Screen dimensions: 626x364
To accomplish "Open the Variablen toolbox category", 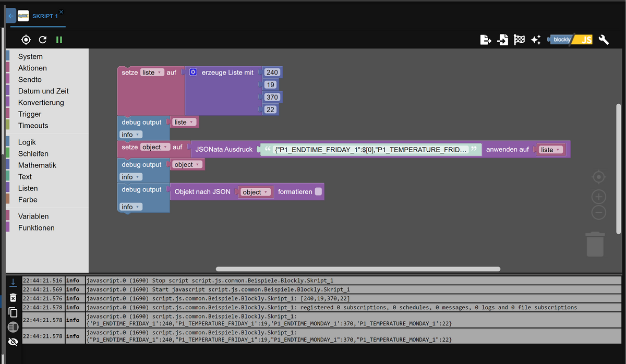I will click(33, 216).
